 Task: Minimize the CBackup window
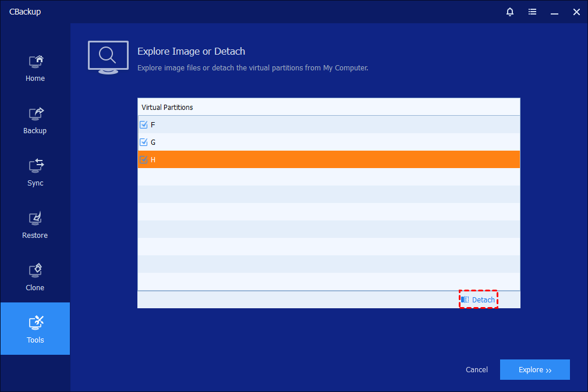pos(554,12)
